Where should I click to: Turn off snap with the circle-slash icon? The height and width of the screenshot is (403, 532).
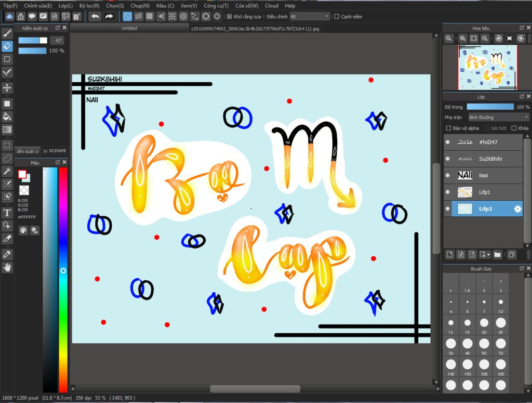(127, 16)
